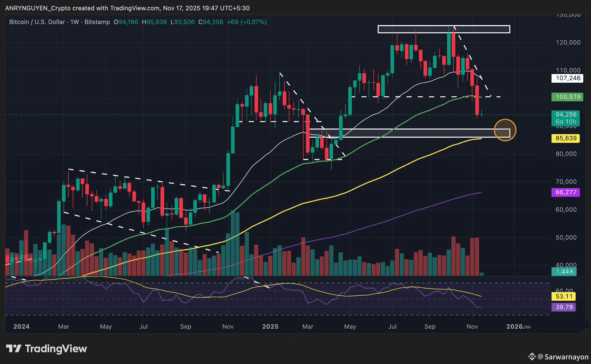Click the yellow 85,639 price label
The height and width of the screenshot is (364, 591).
[x=566, y=138]
